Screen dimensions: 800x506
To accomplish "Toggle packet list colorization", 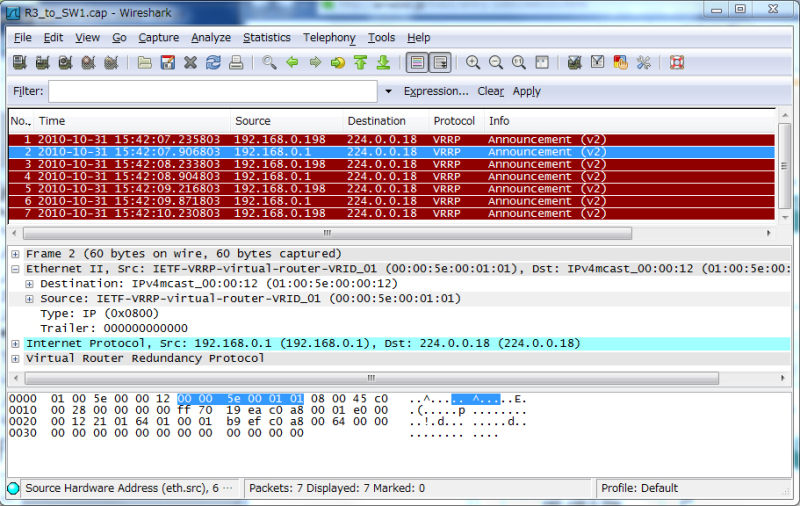I will click(417, 63).
